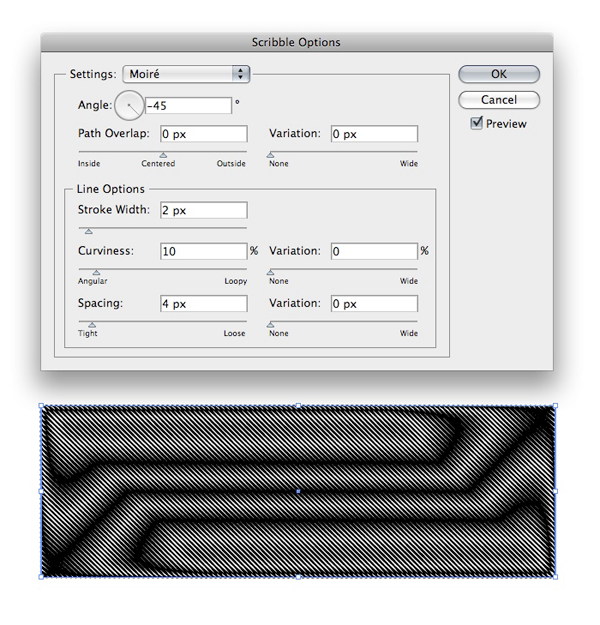Click the 'Loose' label under Spacing
600x625 pixels.
click(234, 333)
